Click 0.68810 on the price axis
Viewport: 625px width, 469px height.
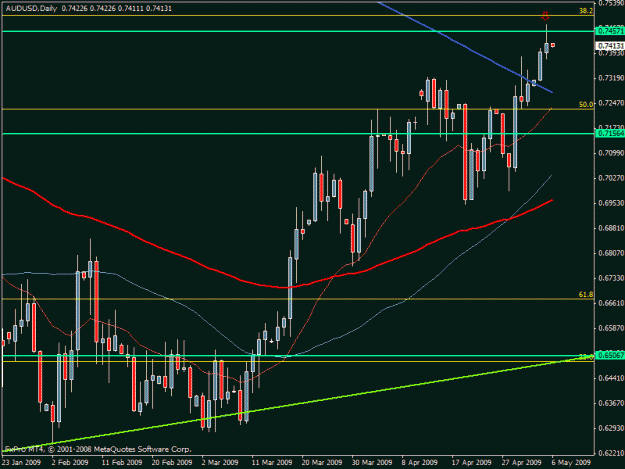[611, 228]
